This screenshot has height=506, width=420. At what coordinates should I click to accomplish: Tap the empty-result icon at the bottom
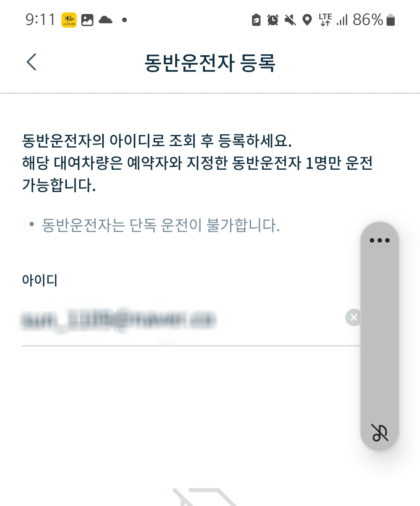(x=205, y=497)
